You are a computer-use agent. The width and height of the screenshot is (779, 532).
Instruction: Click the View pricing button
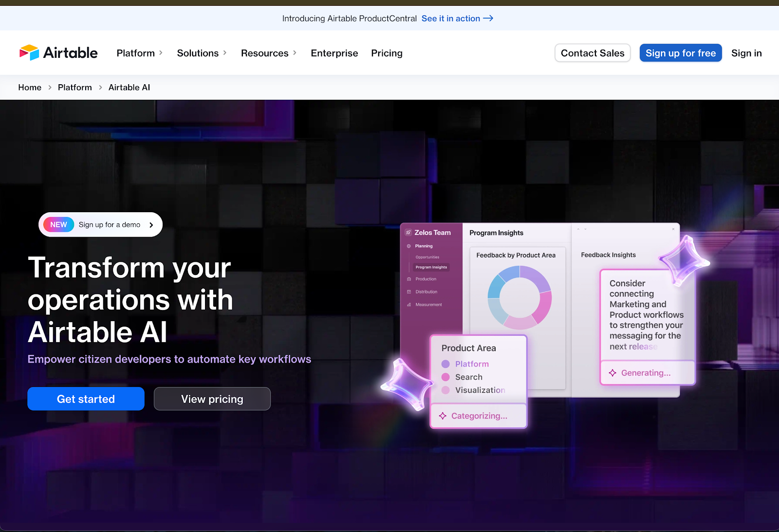tap(212, 399)
